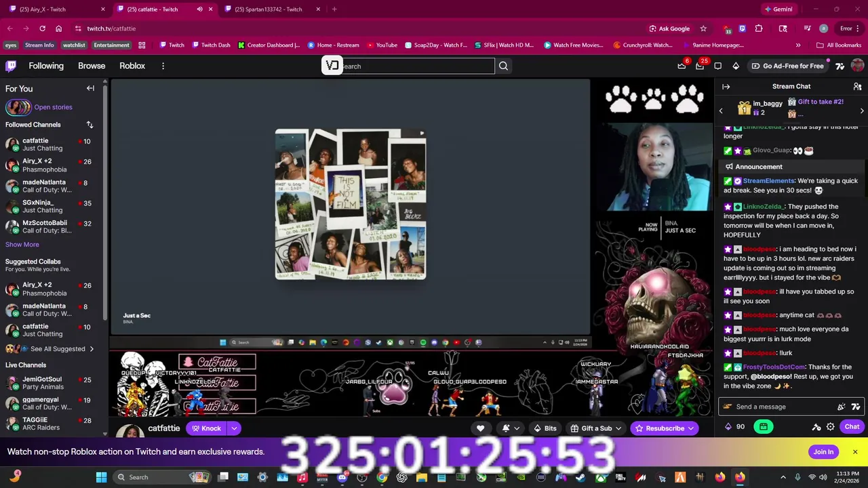Send message with the Chat button
This screenshot has width=868, height=488.
coord(852,427)
